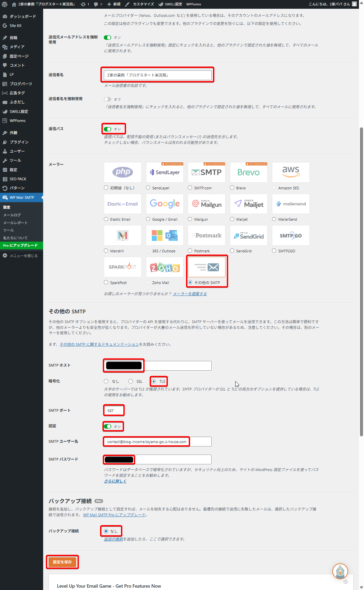The width and height of the screenshot is (364, 590).
Task: Open the email log submenu item
Action: tap(12, 215)
